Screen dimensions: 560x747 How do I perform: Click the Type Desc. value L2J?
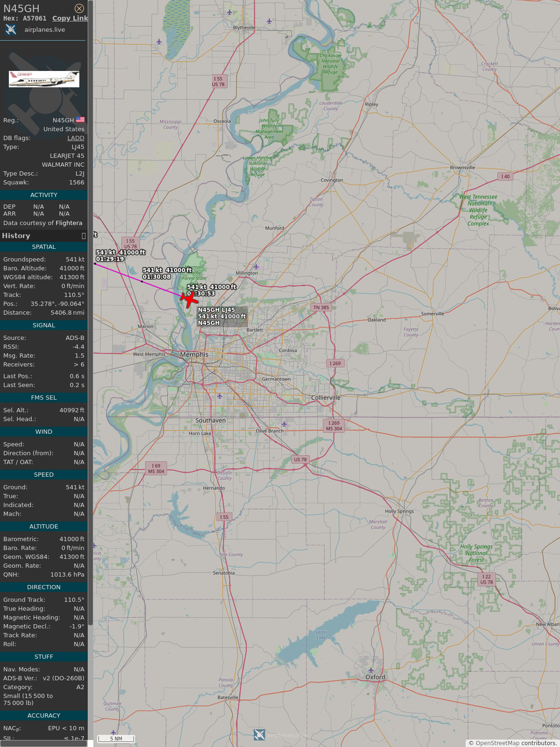(x=80, y=174)
